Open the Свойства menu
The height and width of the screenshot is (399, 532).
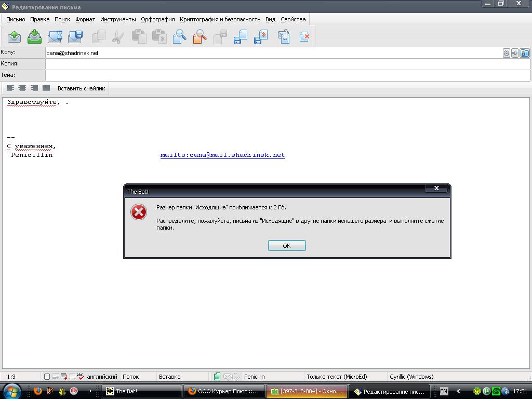[293, 19]
